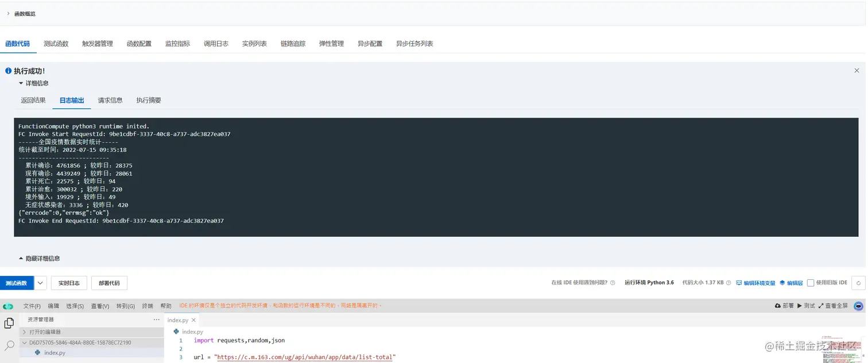This screenshot has width=868, height=363.
Task: Open the 转到(G) menu in IDE
Action: click(x=126, y=306)
